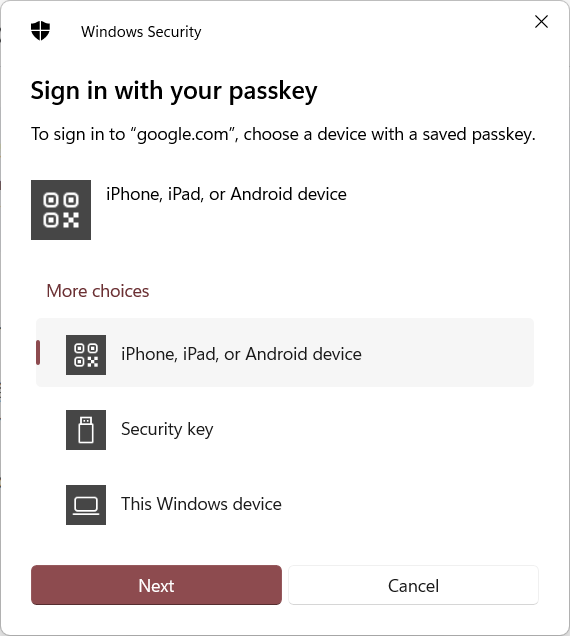
Task: Click the Windows Security title text
Action: (x=141, y=32)
